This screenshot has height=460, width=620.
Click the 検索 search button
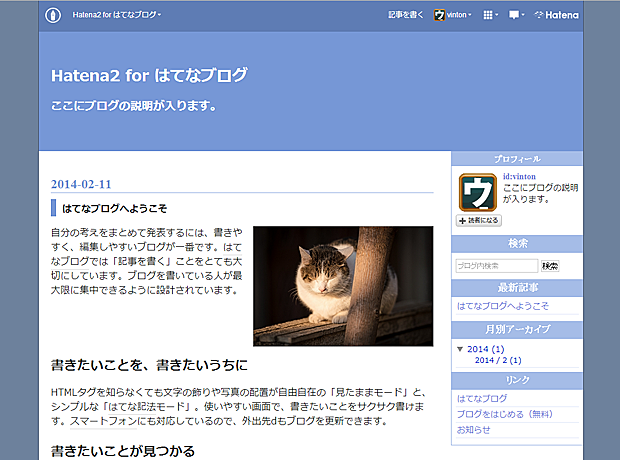pos(550,266)
